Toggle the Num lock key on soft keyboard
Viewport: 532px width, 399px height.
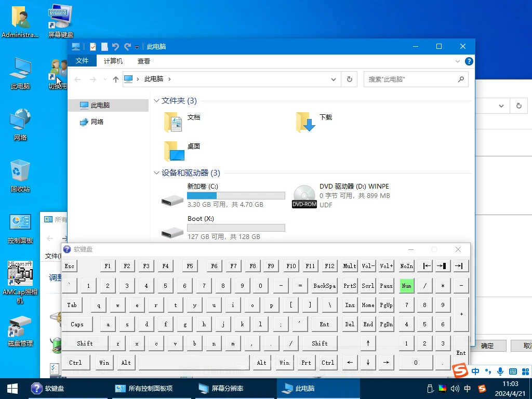(x=406, y=286)
